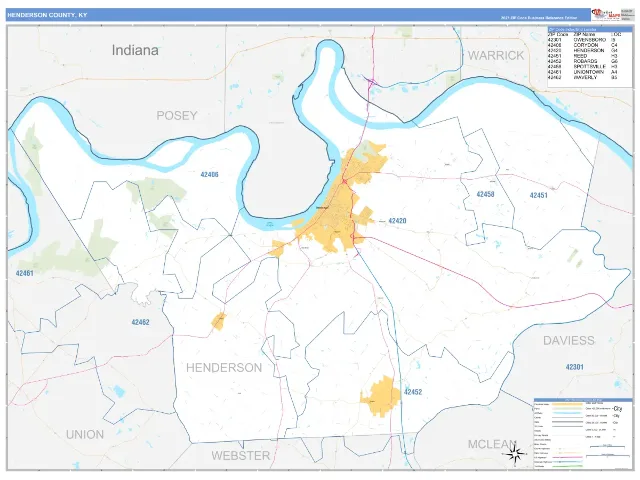
Task: Click SPOTTSVILLE row in ZIP index table
Action: [584, 67]
